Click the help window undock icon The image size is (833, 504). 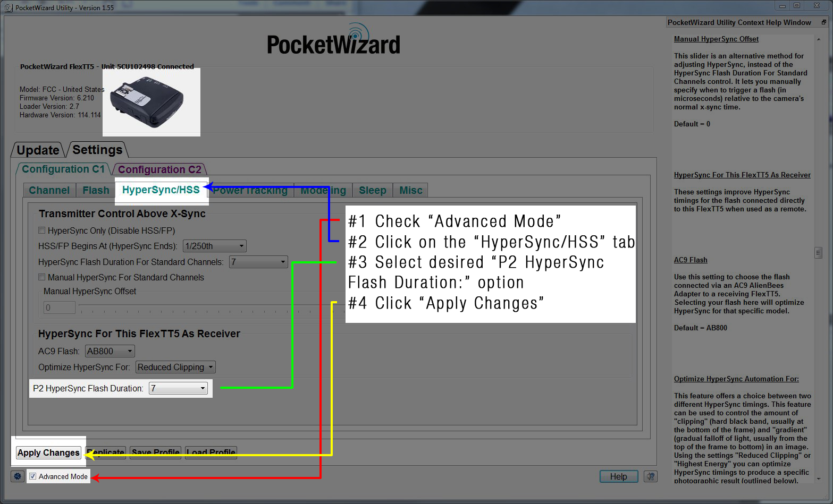[x=824, y=22]
